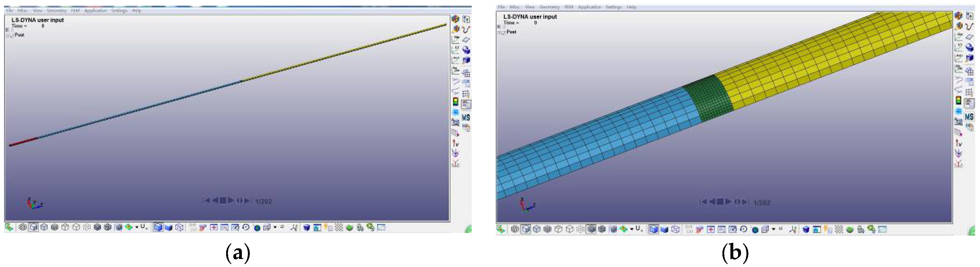Select the vector arrow tool in window (a) side toolbar

click(455, 143)
